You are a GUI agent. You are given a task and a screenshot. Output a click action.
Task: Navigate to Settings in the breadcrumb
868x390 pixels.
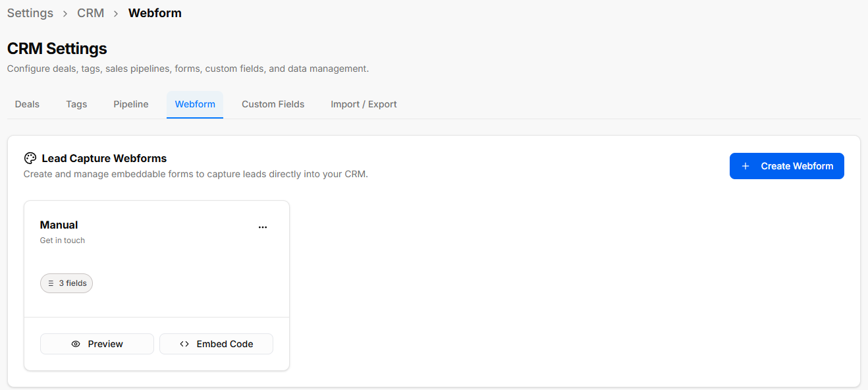(30, 13)
